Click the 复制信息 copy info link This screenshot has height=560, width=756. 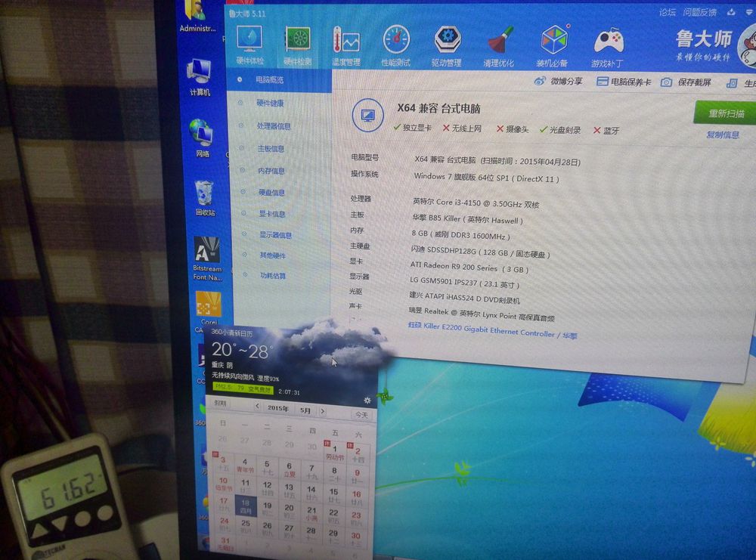click(x=722, y=135)
